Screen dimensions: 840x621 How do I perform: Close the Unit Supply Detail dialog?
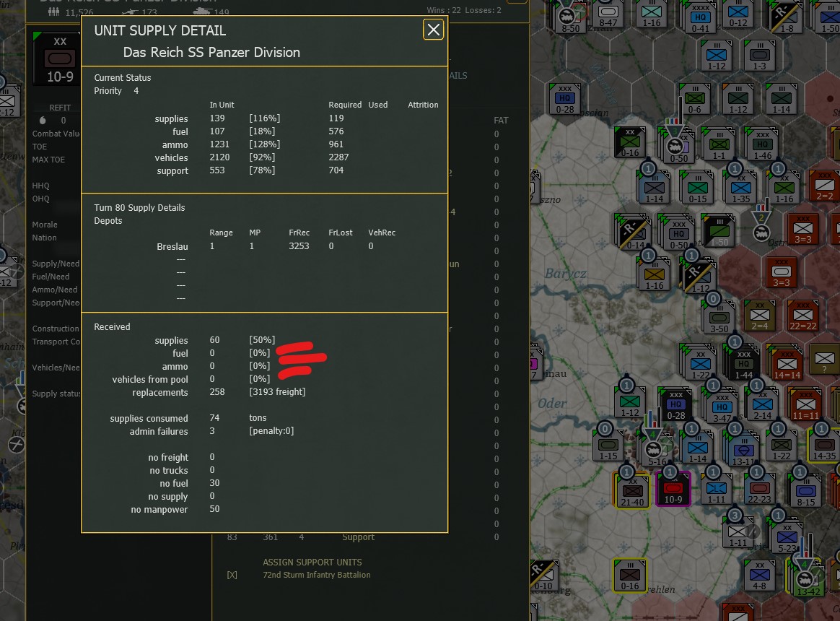[434, 30]
